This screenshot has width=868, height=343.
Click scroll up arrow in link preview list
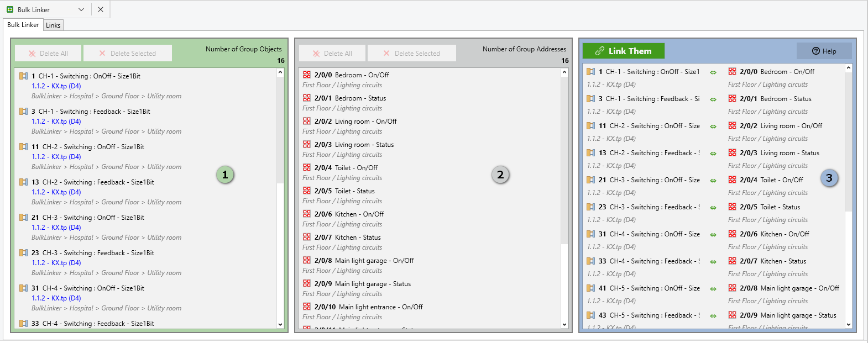849,68
